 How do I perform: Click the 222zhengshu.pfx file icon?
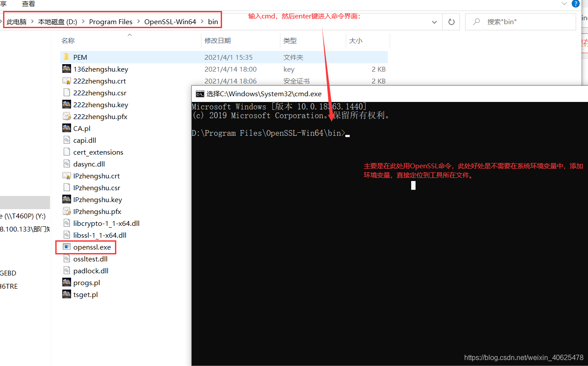tap(67, 116)
